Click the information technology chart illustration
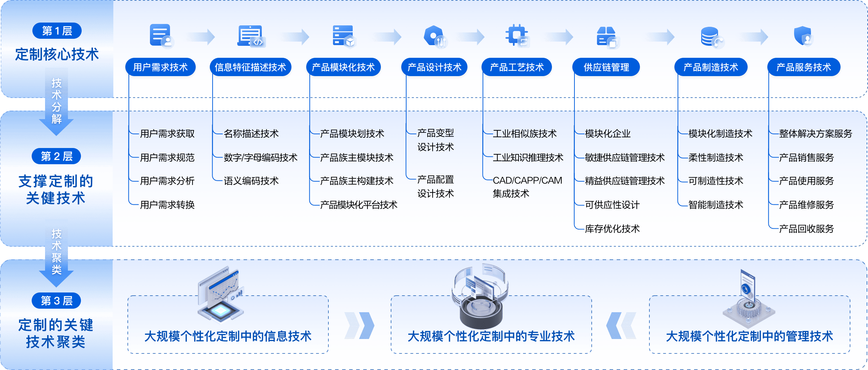 tap(221, 294)
